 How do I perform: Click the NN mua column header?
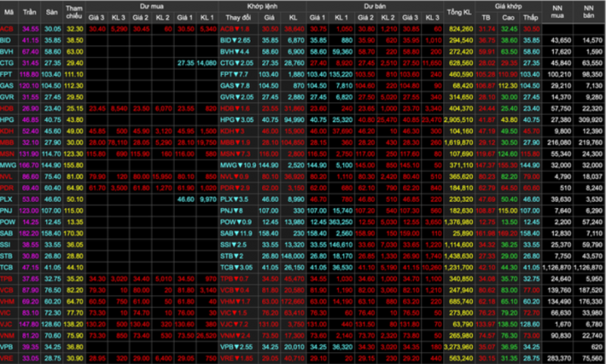pyautogui.click(x=559, y=11)
